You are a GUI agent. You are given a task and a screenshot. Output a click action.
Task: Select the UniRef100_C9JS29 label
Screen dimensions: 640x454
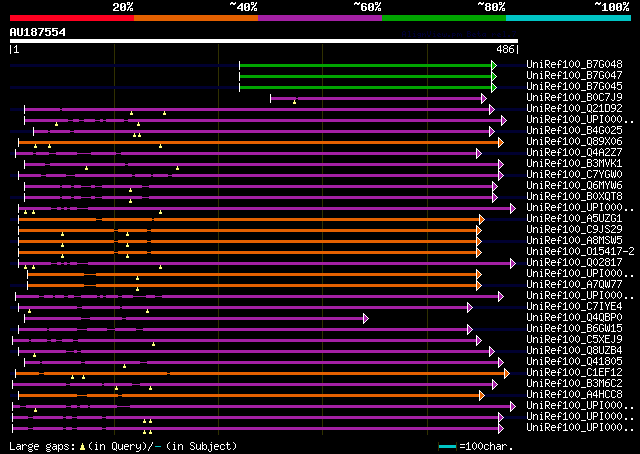click(574, 229)
